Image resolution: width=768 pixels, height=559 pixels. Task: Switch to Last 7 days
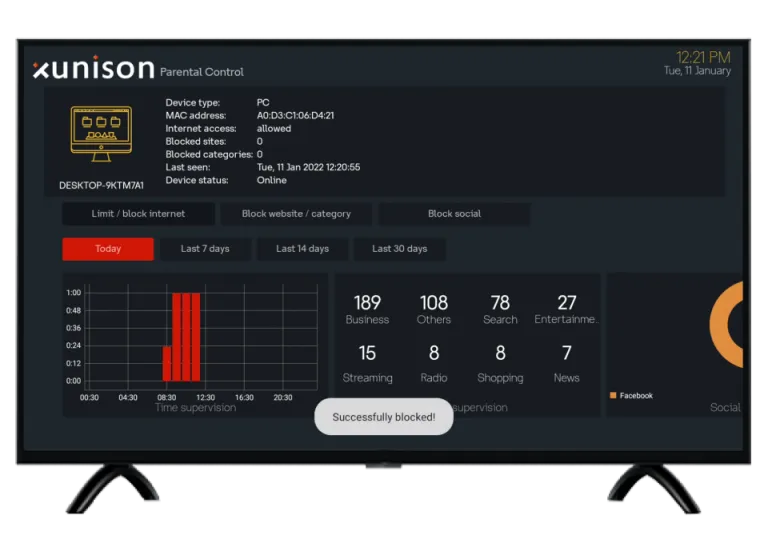205,249
